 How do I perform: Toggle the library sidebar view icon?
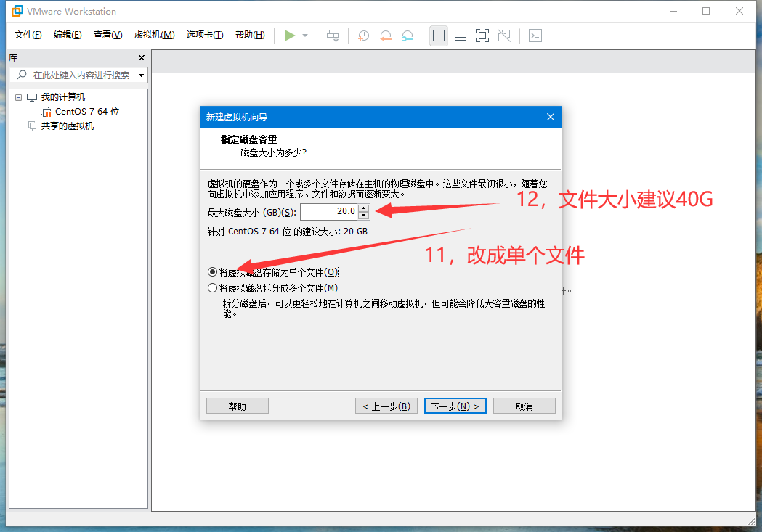(438, 36)
